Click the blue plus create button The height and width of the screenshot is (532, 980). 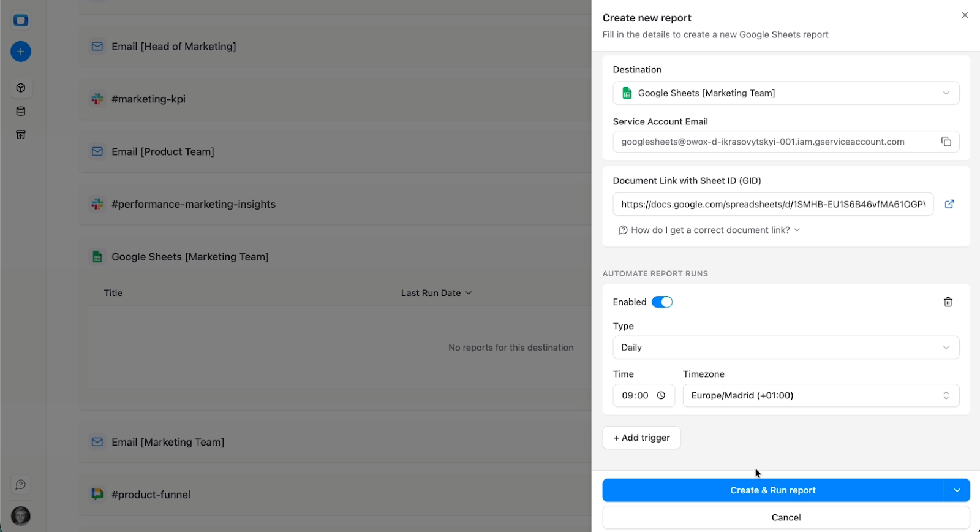tap(21, 51)
